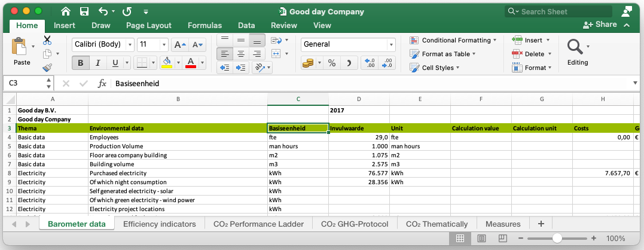This screenshot has width=644, height=250.
Task: Click the user account icon
Action: 626,11
